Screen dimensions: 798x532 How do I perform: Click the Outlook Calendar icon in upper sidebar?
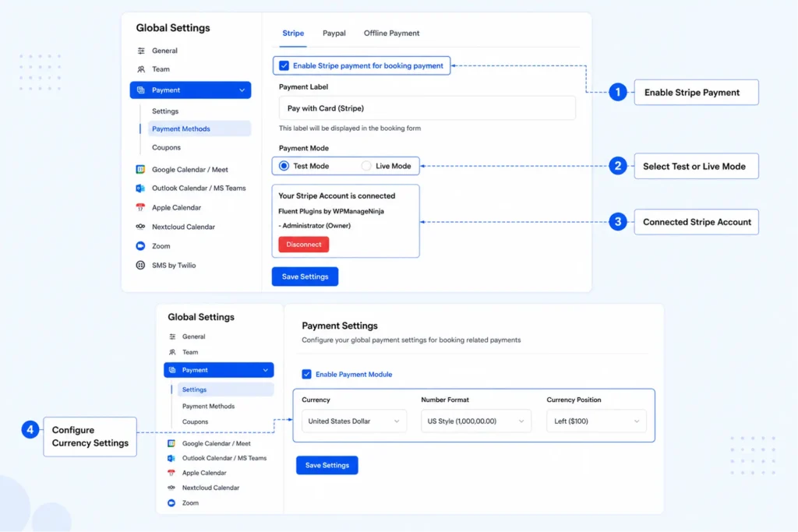(140, 188)
